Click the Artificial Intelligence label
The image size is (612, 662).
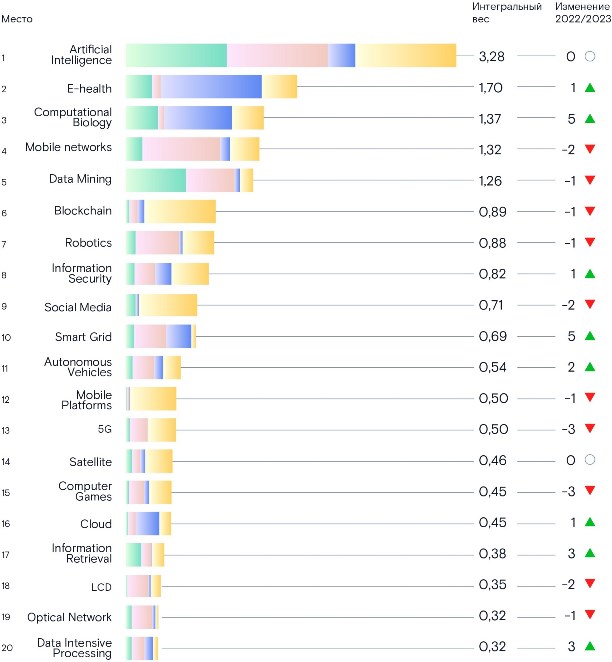coord(81,55)
